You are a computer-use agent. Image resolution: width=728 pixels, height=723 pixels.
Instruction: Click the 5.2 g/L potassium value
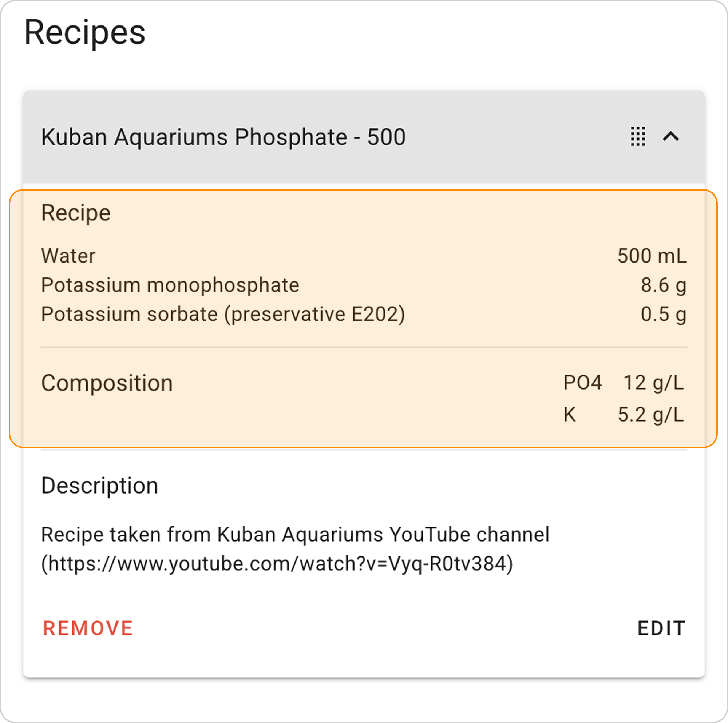tap(651, 415)
